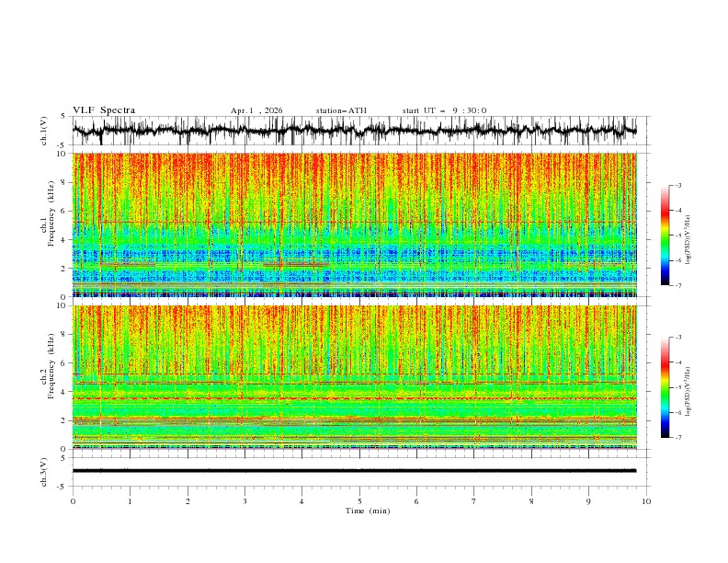Viewport: 728px width, 563px height.
Task: Click the "start UT = 9:30:0" text
Action: coord(444,110)
